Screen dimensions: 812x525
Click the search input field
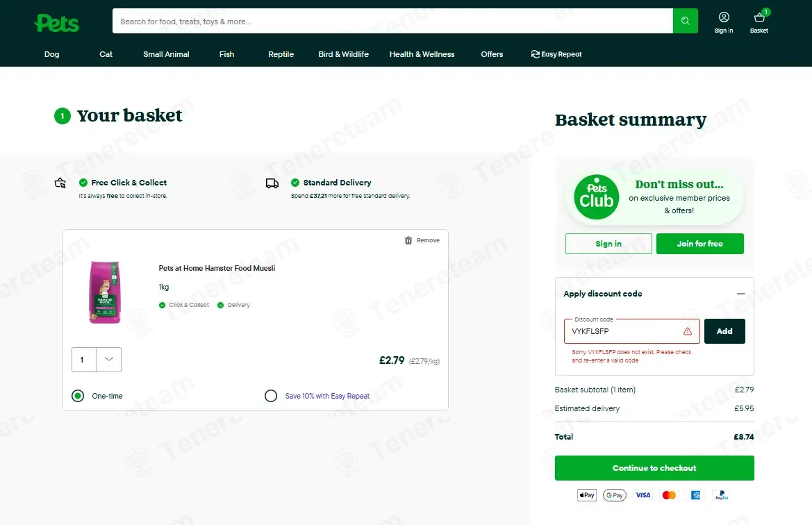click(392, 21)
